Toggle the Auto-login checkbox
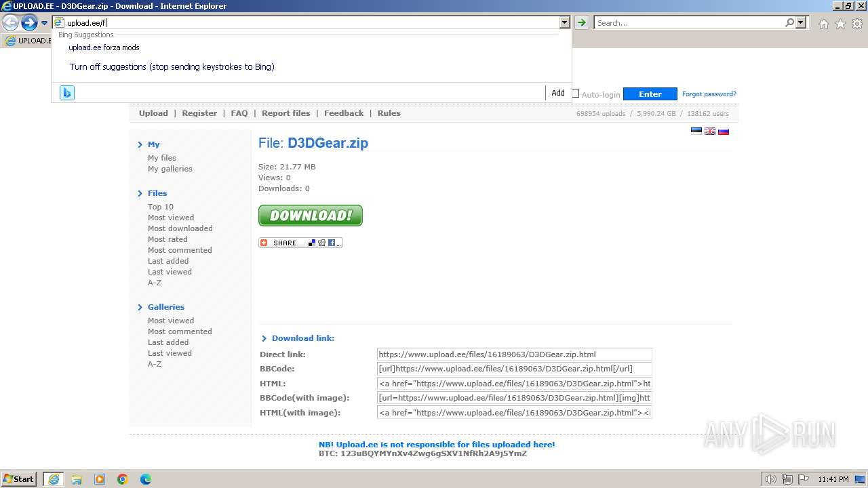Screen dimensions: 868x488 tap(576, 94)
